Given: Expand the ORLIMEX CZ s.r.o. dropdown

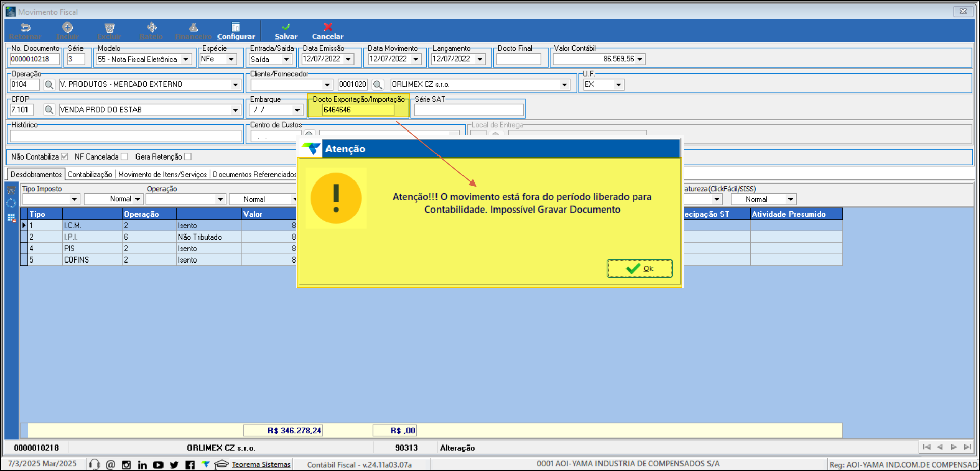Looking at the screenshot, I should click(564, 85).
